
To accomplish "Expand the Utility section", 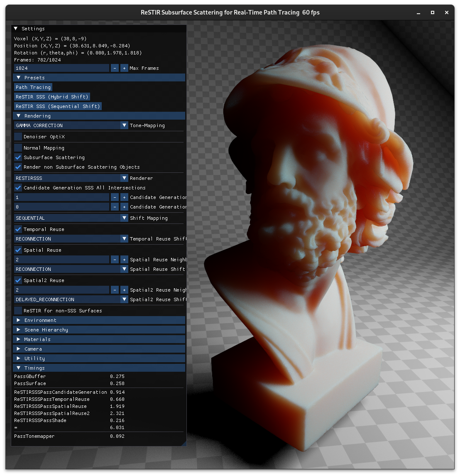I will point(99,358).
